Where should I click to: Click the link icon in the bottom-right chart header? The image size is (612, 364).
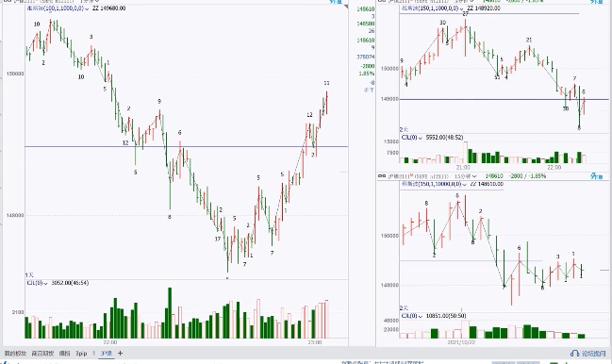(x=382, y=176)
